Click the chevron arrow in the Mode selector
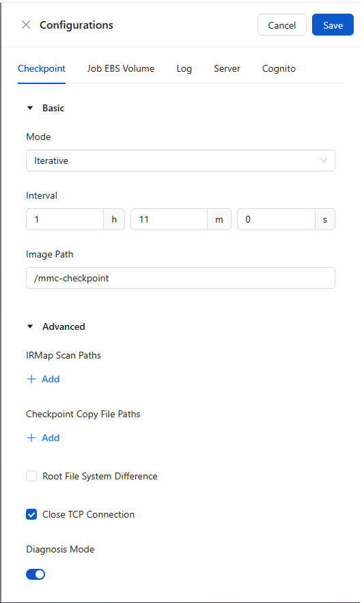This screenshot has height=603, width=364. pyautogui.click(x=324, y=160)
